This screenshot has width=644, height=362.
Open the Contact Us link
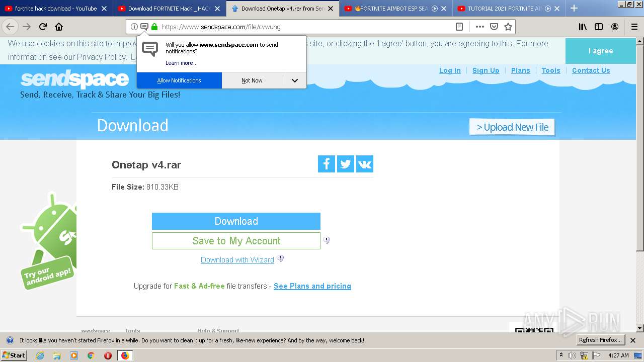pos(591,70)
